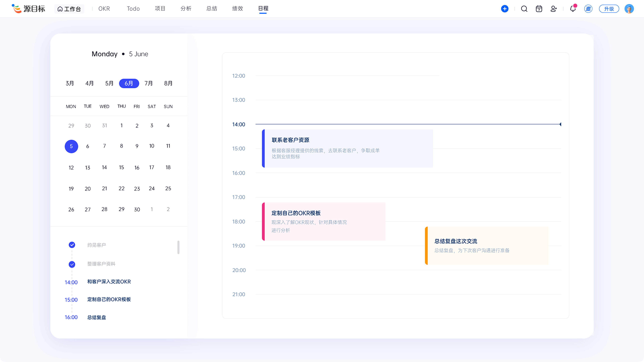The height and width of the screenshot is (362, 644).
Task: Click the 升级 upgrade button
Action: pyautogui.click(x=609, y=9)
